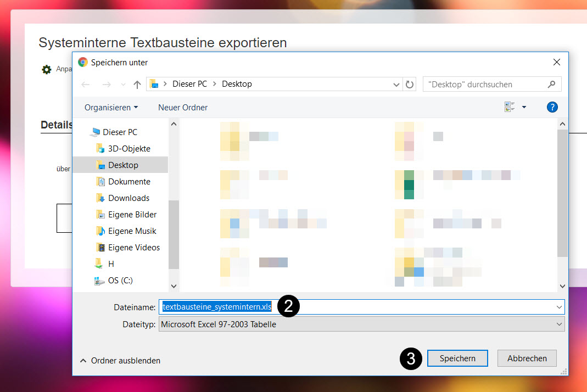
Task: Click the view layout icon
Action: point(510,107)
